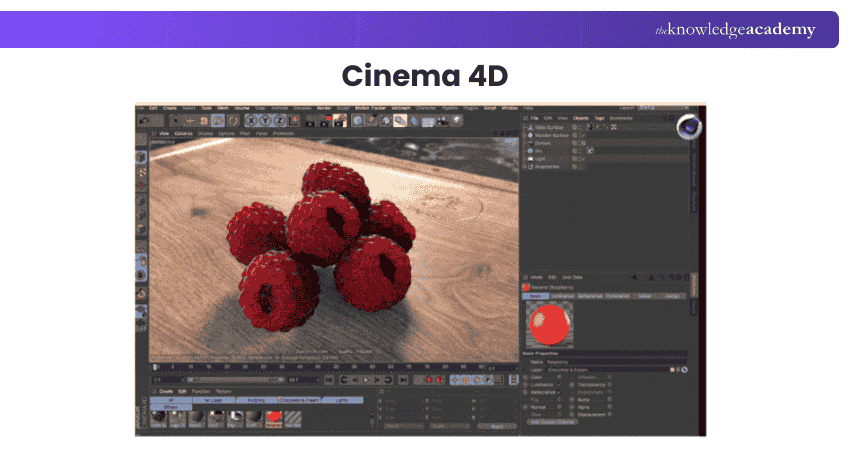The height and width of the screenshot is (450, 850).
Task: Click the highlighted deformer icon in toolbar
Action: tap(400, 120)
